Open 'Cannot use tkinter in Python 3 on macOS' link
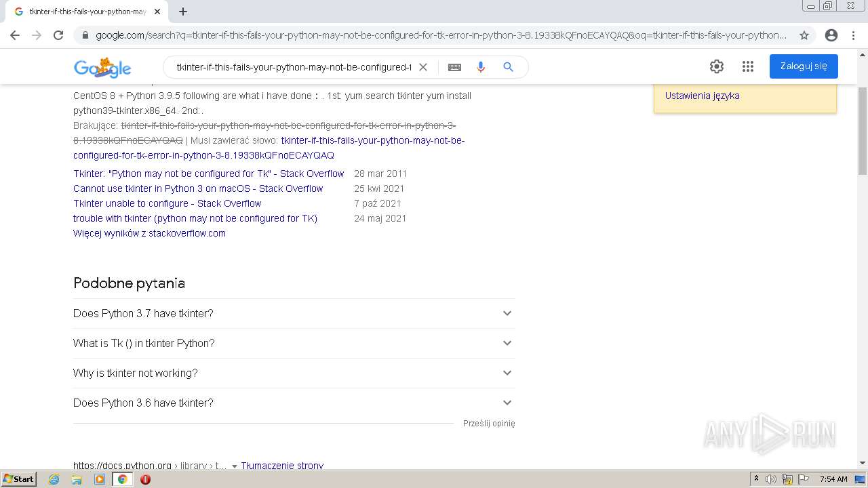Image resolution: width=868 pixels, height=488 pixels. point(198,188)
